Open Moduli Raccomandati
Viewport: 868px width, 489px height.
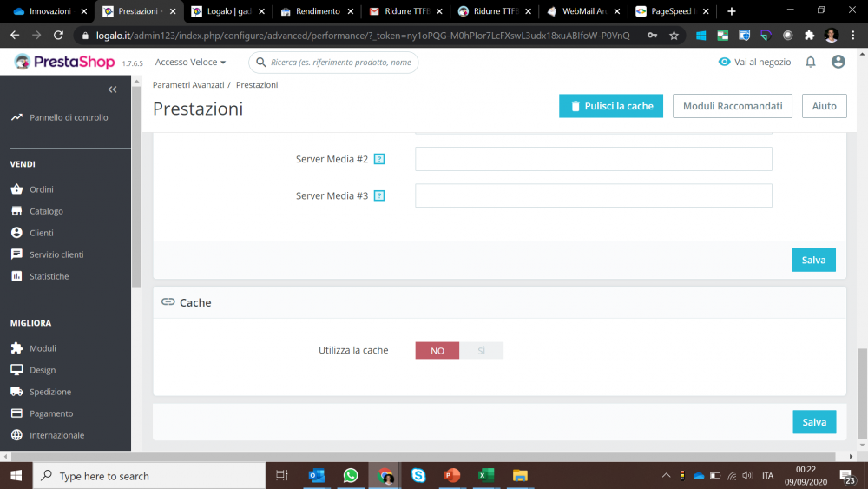click(733, 106)
